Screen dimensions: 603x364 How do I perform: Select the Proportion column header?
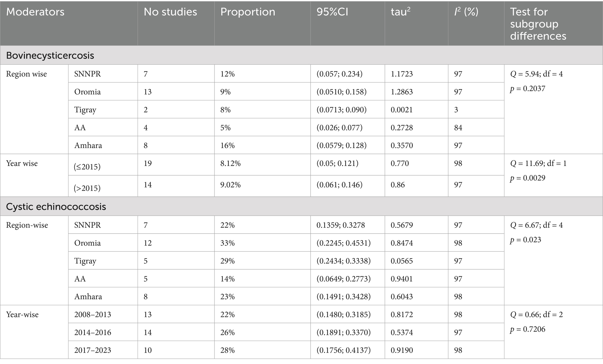pos(248,12)
